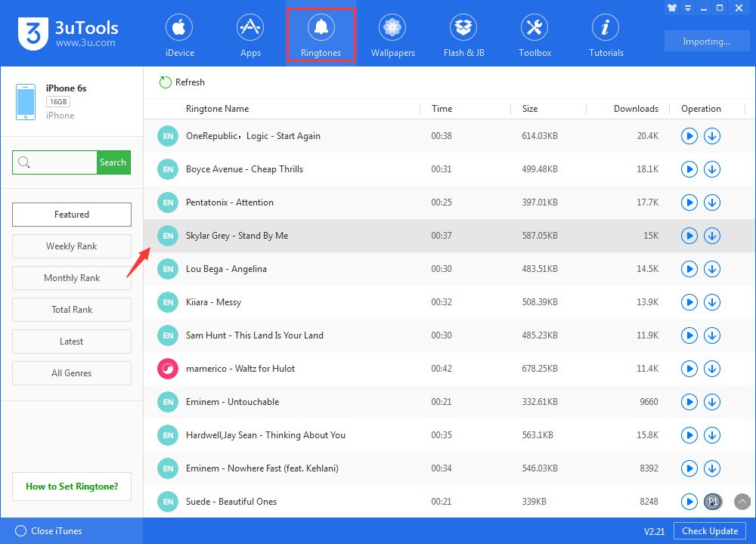This screenshot has width=756, height=544.
Task: Play Pentatonix Attention ringtone
Action: point(689,202)
